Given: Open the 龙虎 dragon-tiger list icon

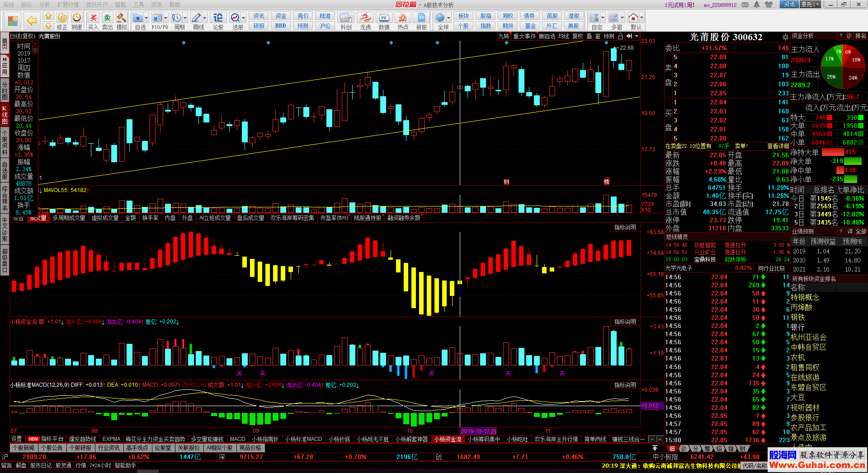Looking at the screenshot, I should click(x=365, y=21).
